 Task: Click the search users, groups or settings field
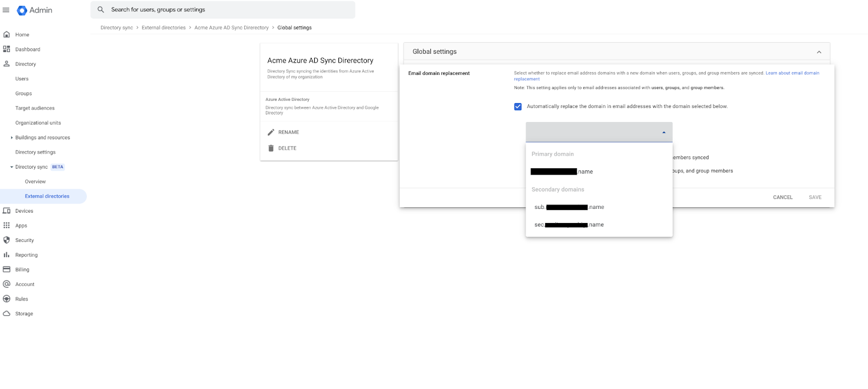pyautogui.click(x=222, y=10)
